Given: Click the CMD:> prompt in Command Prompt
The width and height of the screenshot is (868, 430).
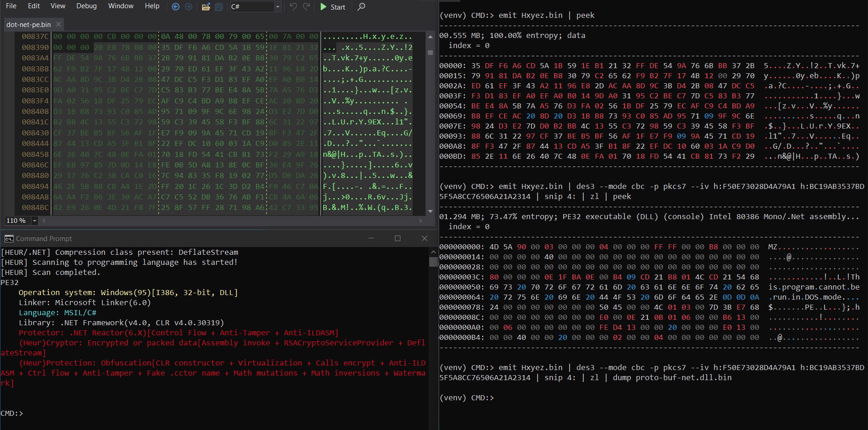Looking at the screenshot, I should pyautogui.click(x=12, y=413).
